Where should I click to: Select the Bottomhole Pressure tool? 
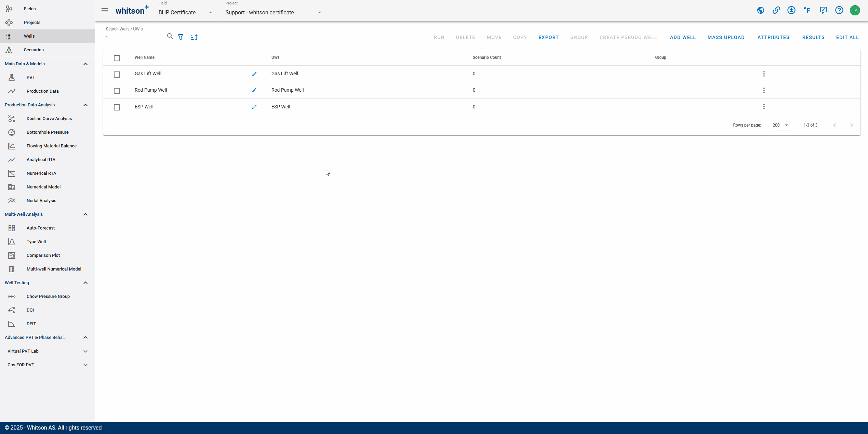47,132
